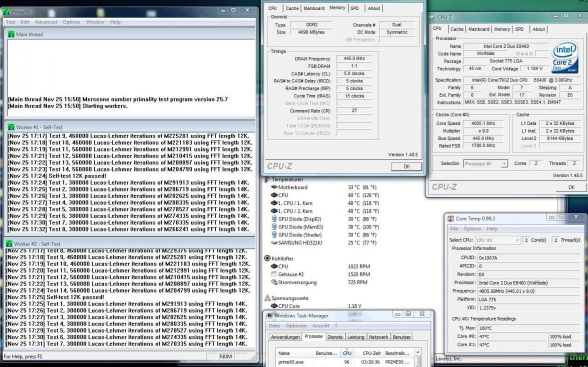The height and width of the screenshot is (367, 588).
Task: Click OK in the memory CPU-Z window
Action: pos(406,166)
